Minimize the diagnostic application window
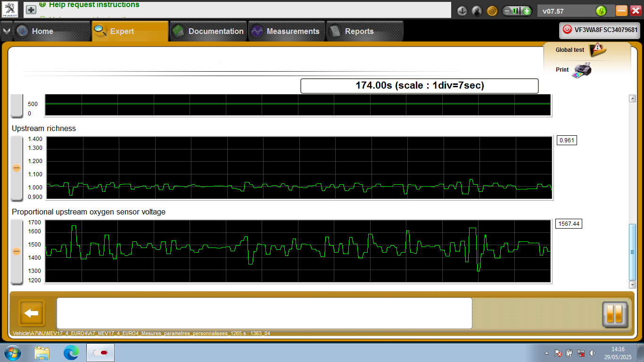The image size is (644, 362). [622, 10]
